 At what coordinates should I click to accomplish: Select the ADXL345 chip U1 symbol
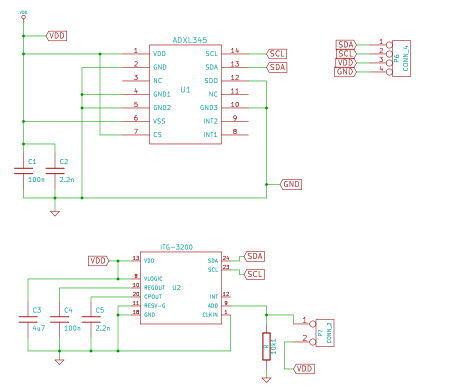pos(185,94)
